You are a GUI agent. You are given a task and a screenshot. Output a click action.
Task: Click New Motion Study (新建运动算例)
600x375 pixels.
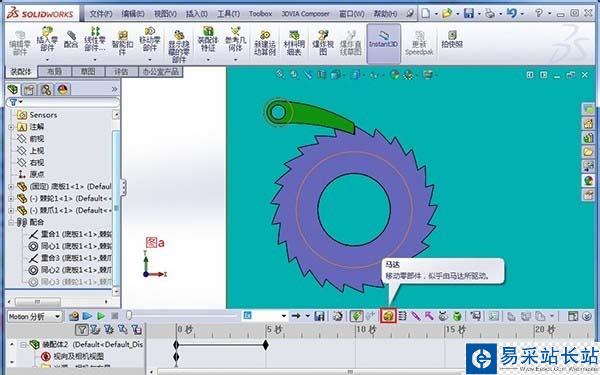(265, 43)
